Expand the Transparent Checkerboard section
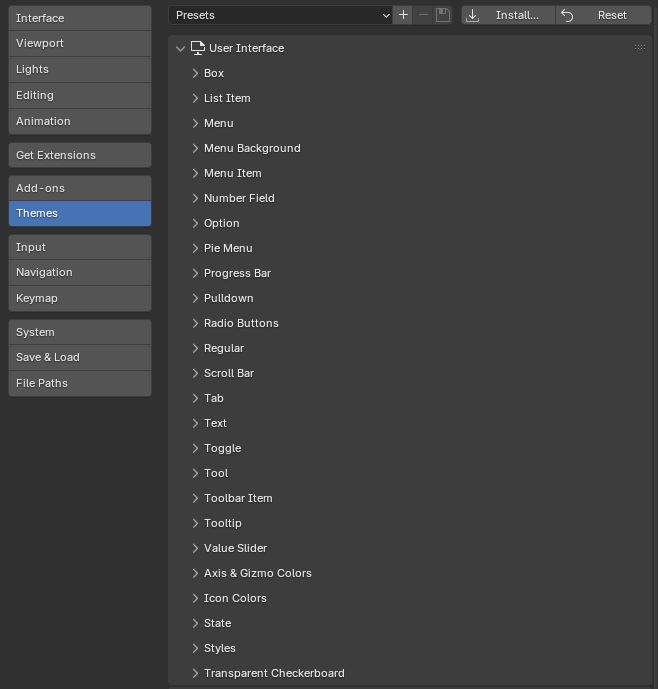 pos(195,674)
